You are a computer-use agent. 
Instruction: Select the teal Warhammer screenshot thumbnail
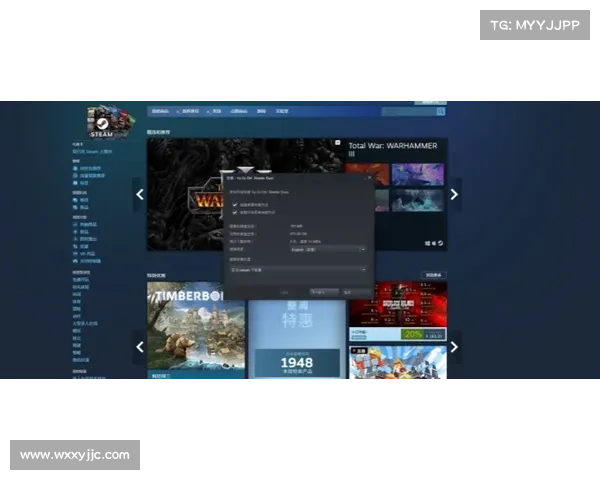pos(418,200)
